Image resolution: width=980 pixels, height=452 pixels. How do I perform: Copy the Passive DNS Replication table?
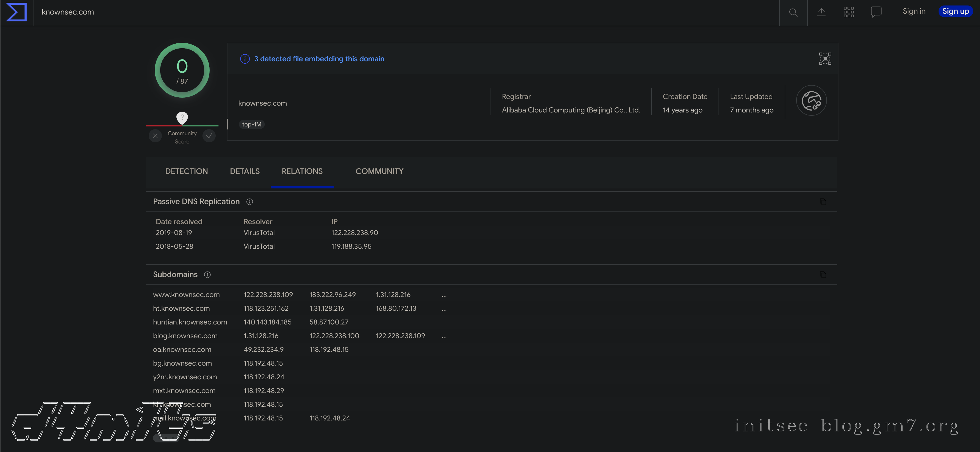(823, 202)
